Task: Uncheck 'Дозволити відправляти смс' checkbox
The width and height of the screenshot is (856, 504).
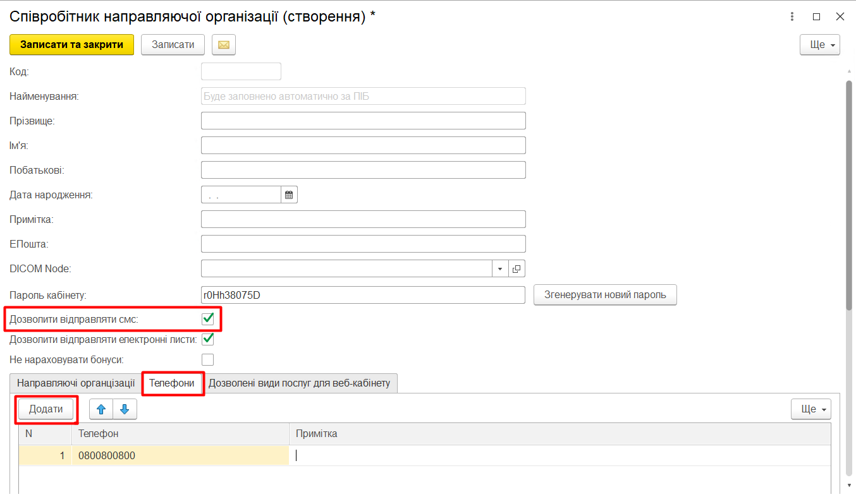Action: tap(207, 319)
